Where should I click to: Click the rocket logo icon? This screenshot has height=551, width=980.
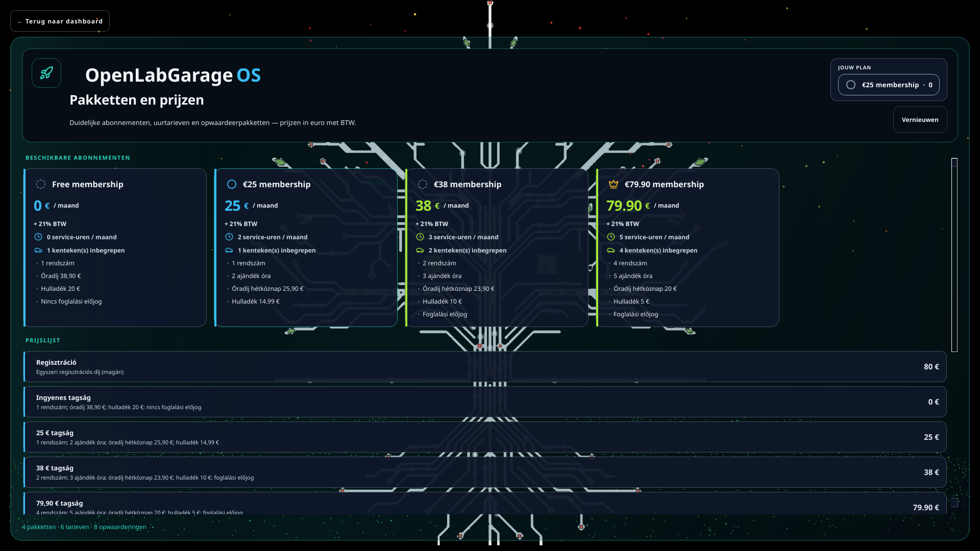(46, 73)
